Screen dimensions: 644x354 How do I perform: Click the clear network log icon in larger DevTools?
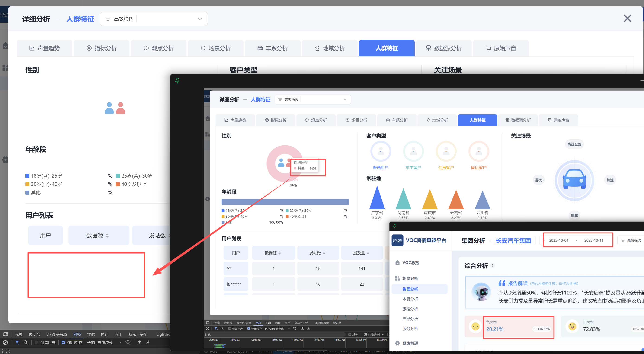coord(6,342)
